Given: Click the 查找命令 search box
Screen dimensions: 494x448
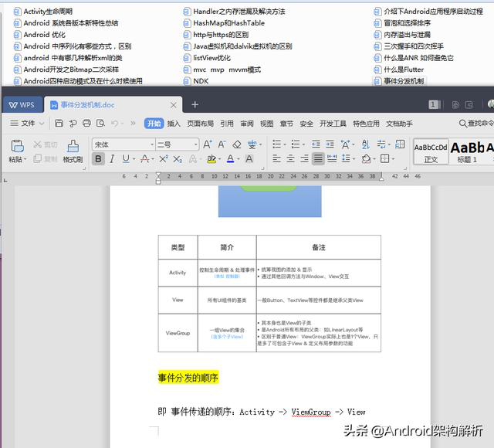Looking at the screenshot, I should pyautogui.click(x=476, y=124).
